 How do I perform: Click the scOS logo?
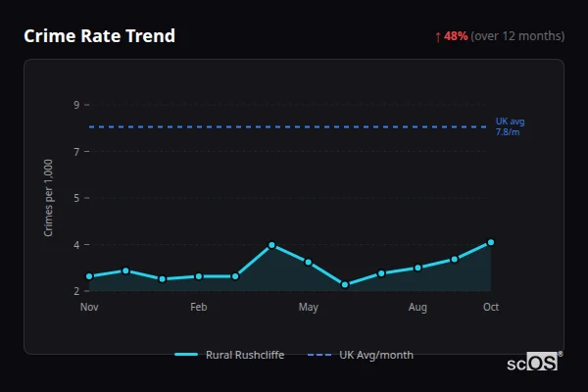[534, 362]
